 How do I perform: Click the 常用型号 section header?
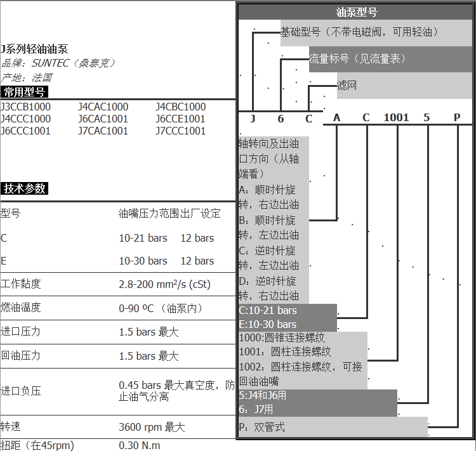[24, 92]
